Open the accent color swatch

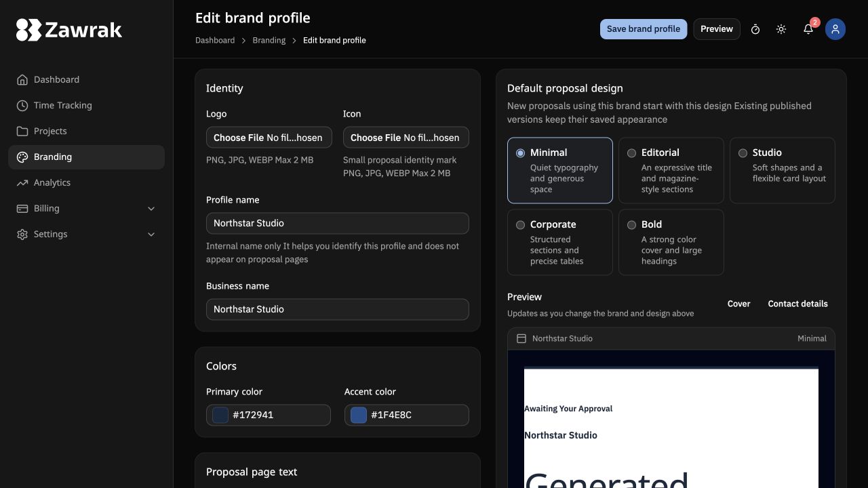point(359,415)
